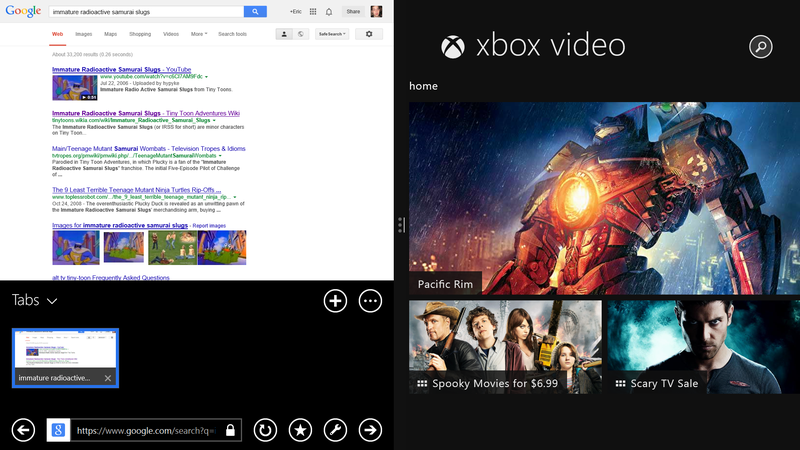The image size is (800, 450).
Task: Go forward with browser forward arrow
Action: (x=370, y=430)
